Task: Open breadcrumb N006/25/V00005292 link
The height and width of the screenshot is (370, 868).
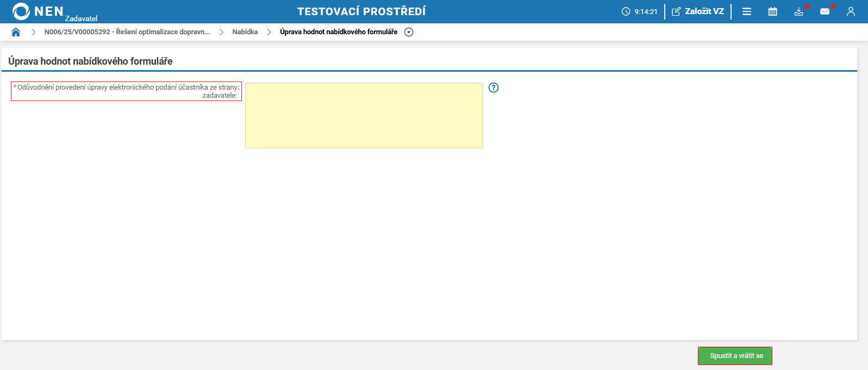Action: [127, 32]
